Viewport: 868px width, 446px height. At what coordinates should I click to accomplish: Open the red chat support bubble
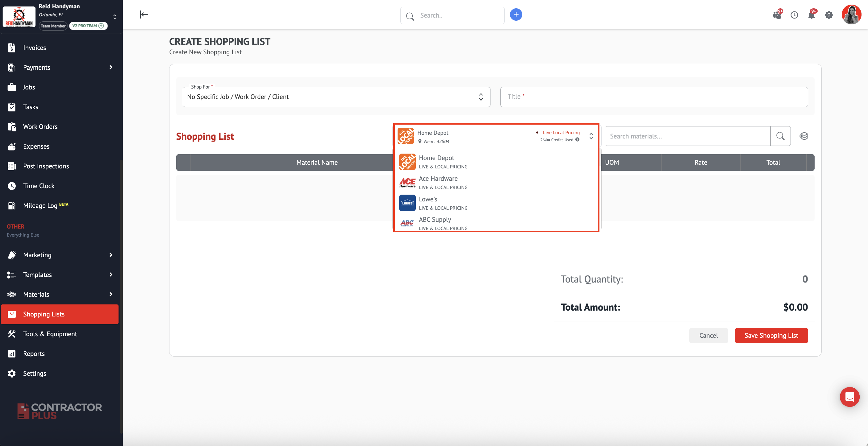click(x=849, y=397)
